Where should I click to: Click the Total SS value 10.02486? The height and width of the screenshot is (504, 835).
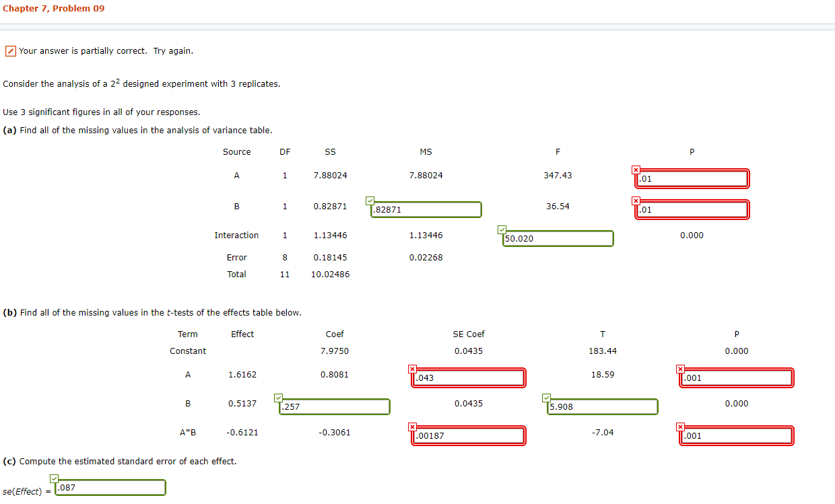click(x=330, y=275)
